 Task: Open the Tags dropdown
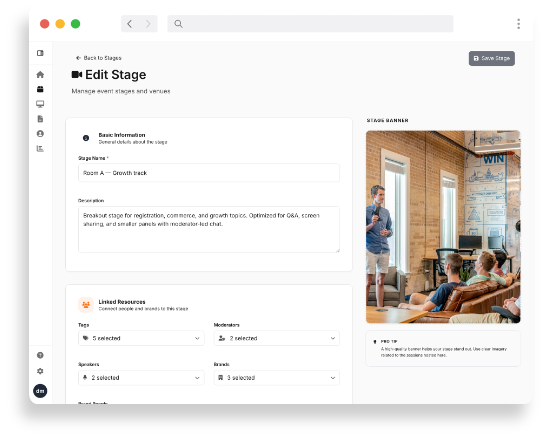coord(141,338)
